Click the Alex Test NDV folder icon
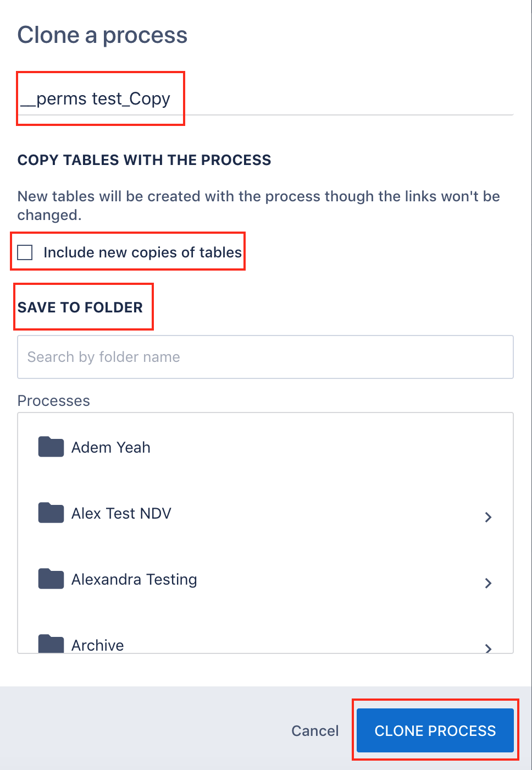532x770 pixels. (x=51, y=513)
